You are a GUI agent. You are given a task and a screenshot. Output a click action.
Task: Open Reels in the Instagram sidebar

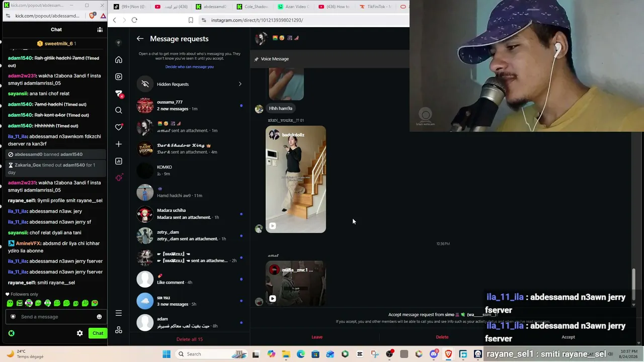119,76
